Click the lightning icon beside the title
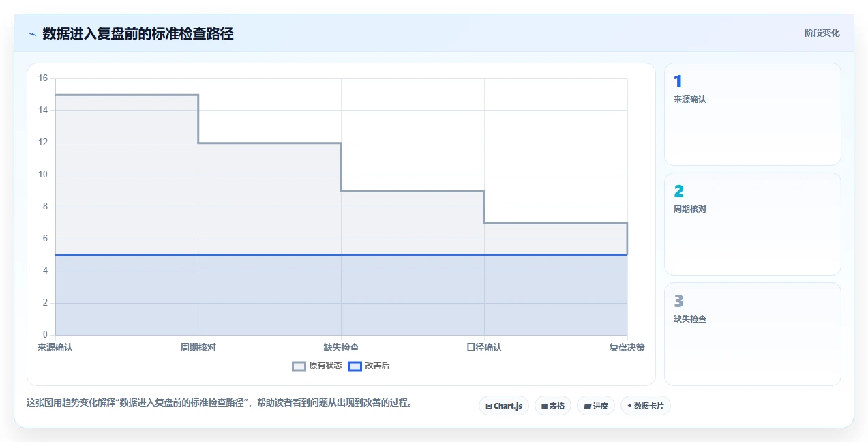The image size is (868, 442). [x=32, y=33]
